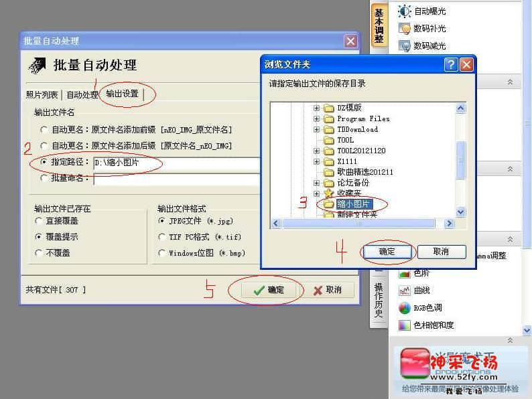The height and width of the screenshot is (399, 532).
Task: Select Windows位图 (*.bmp) output format
Action: [x=162, y=253]
